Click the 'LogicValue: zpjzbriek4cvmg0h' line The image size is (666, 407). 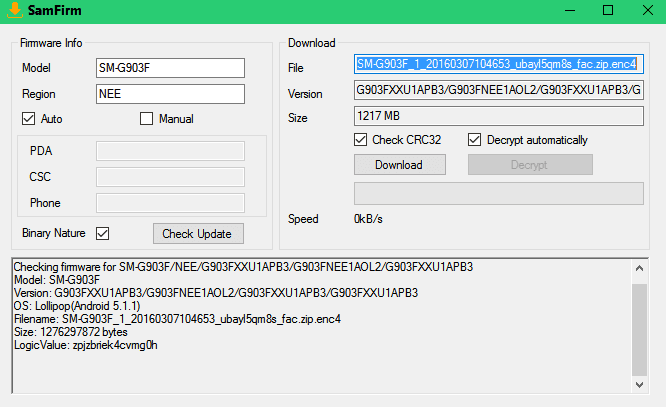tap(85, 345)
